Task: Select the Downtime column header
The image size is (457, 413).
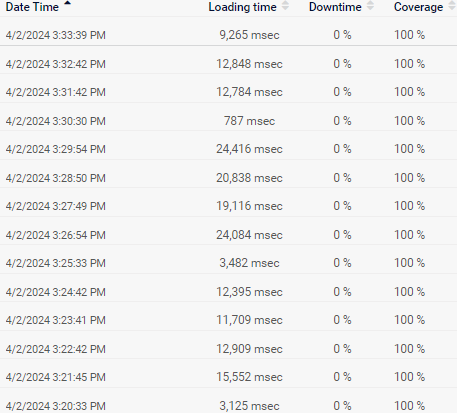Action: click(335, 7)
